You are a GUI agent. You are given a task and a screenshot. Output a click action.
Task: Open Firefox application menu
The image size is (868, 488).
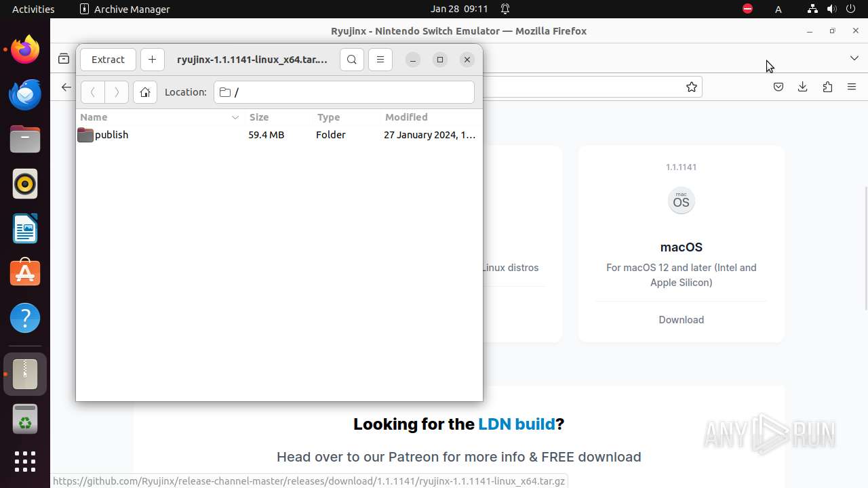pyautogui.click(x=852, y=87)
